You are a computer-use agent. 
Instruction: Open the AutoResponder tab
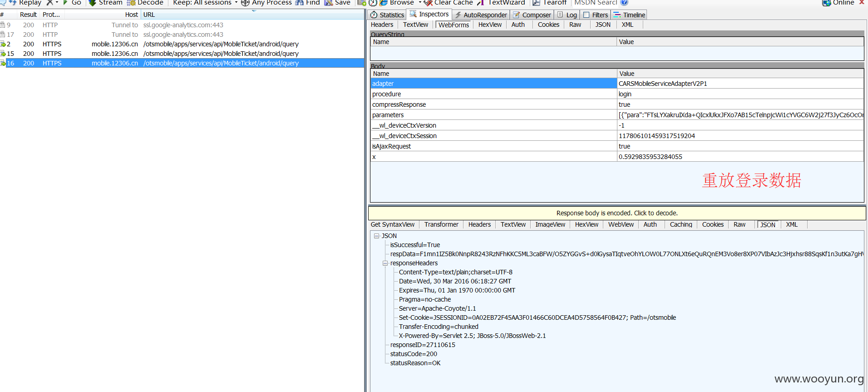click(x=481, y=15)
